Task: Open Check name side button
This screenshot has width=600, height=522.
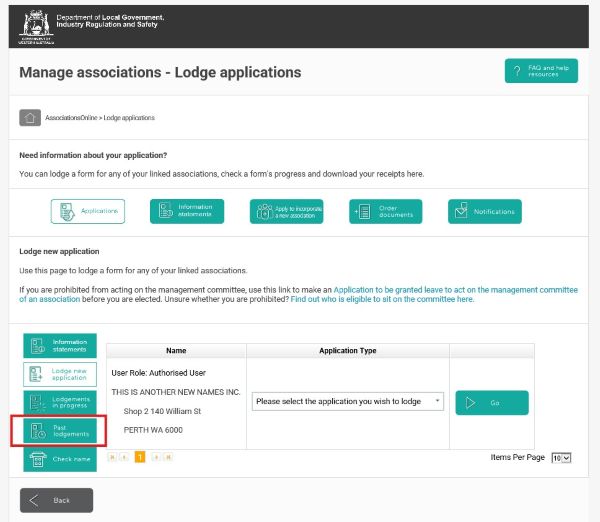Action: (60, 459)
